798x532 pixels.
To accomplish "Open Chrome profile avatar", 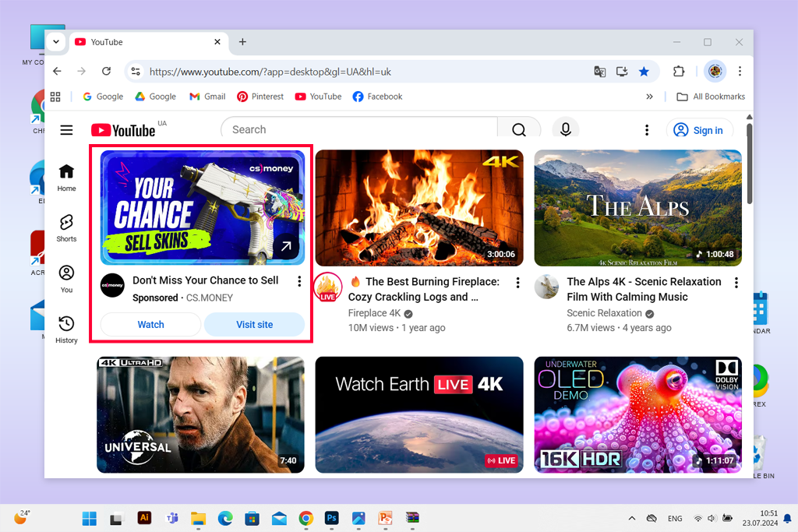I will click(715, 71).
